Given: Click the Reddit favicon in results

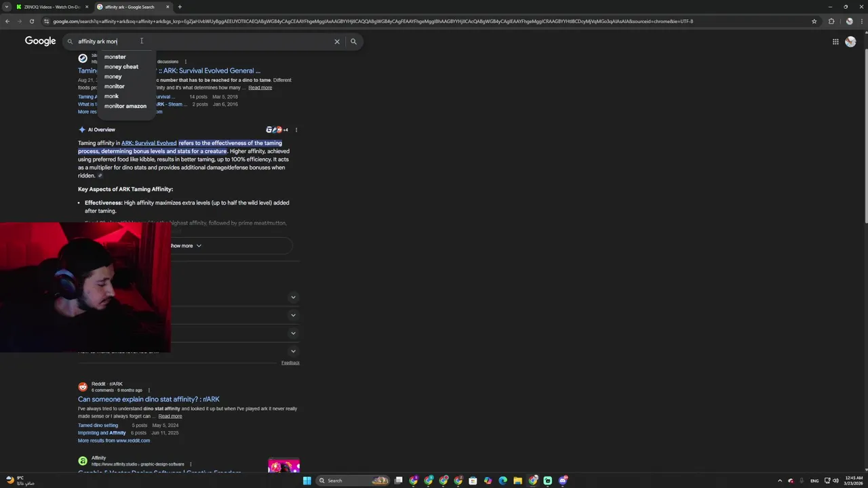Looking at the screenshot, I should point(83,387).
